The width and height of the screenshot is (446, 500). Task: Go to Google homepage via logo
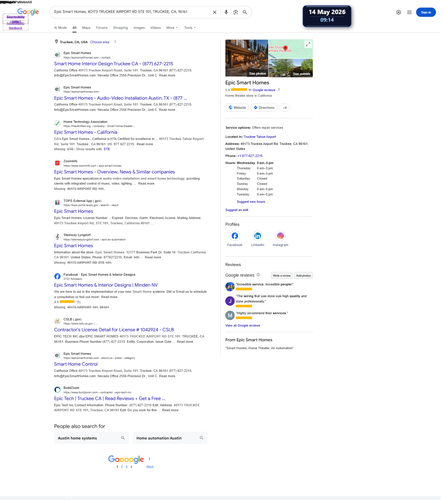click(x=28, y=12)
